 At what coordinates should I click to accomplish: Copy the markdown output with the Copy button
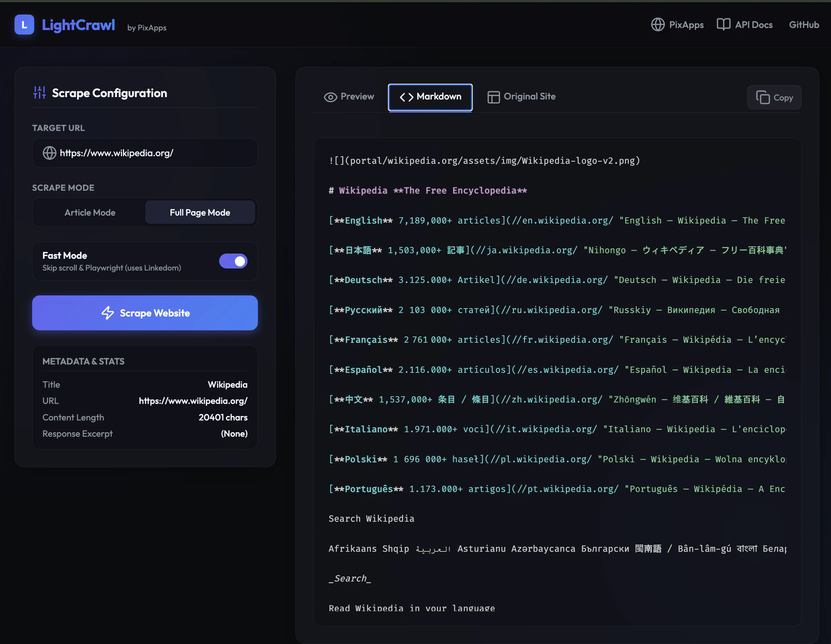click(x=774, y=97)
